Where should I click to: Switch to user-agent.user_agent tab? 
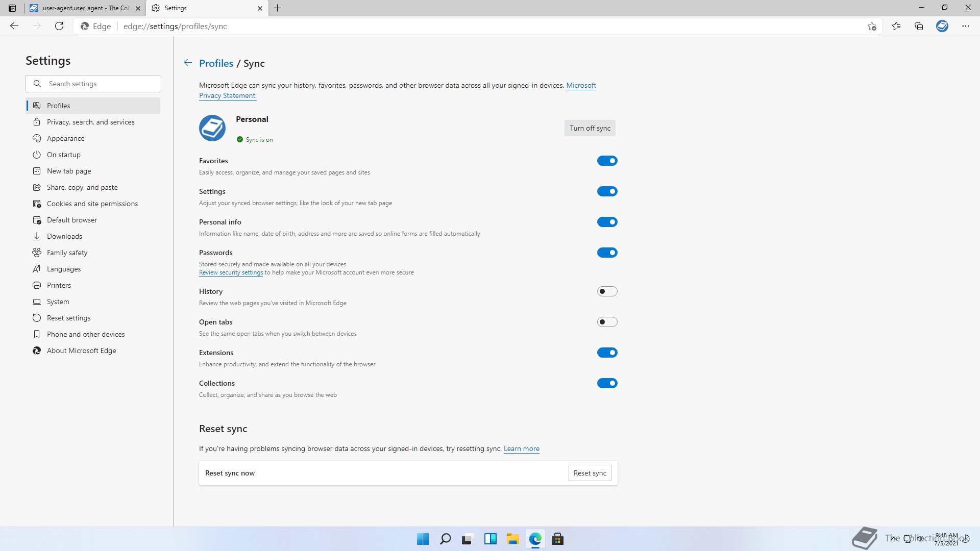(x=85, y=8)
